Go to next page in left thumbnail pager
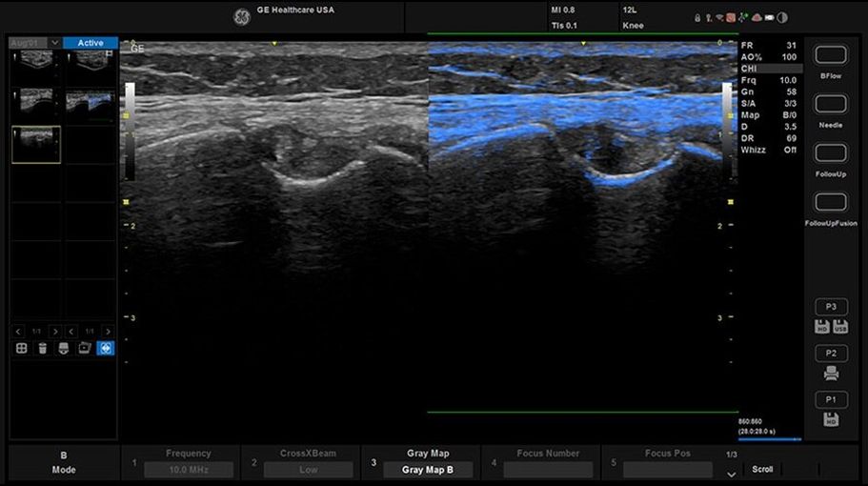This screenshot has width=868, height=486. pyautogui.click(x=54, y=332)
